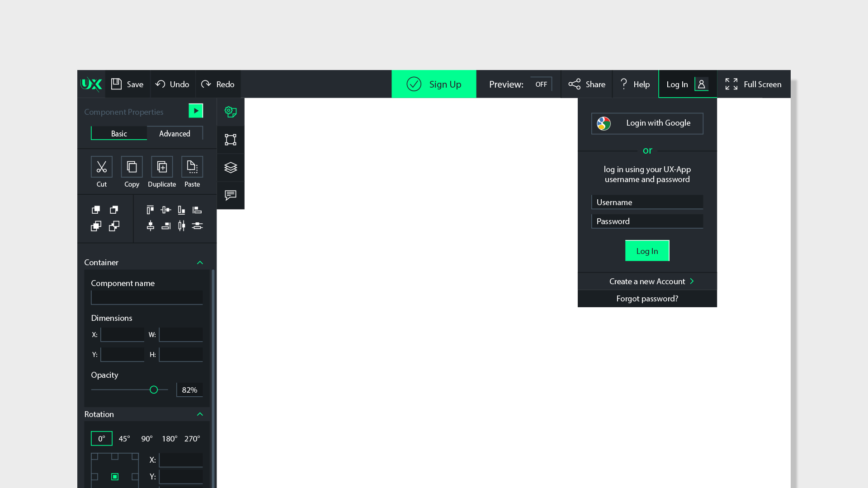This screenshot has height=488, width=868.
Task: Click Create a new Account link
Action: pos(647,281)
